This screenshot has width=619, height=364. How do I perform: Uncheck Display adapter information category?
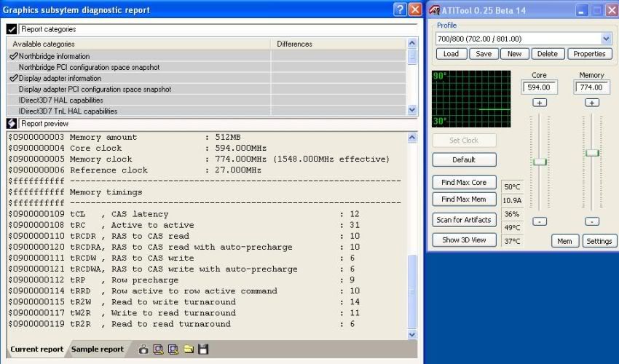[13, 78]
